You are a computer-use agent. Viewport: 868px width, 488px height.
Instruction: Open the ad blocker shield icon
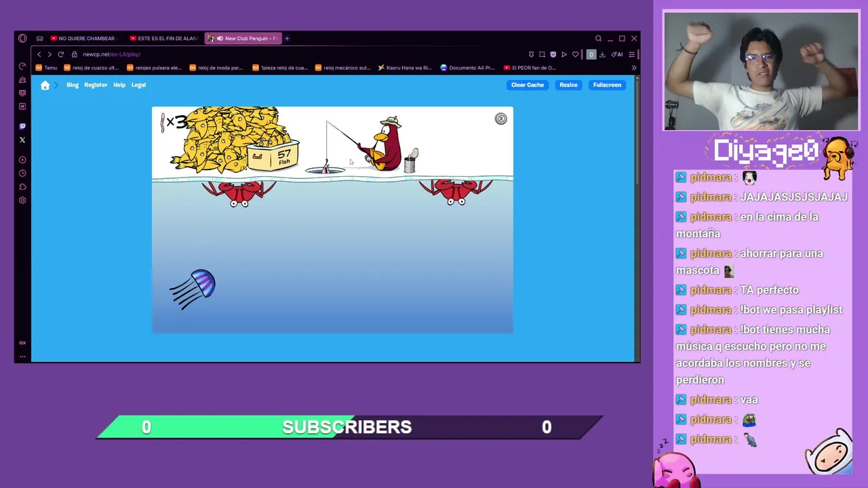553,54
